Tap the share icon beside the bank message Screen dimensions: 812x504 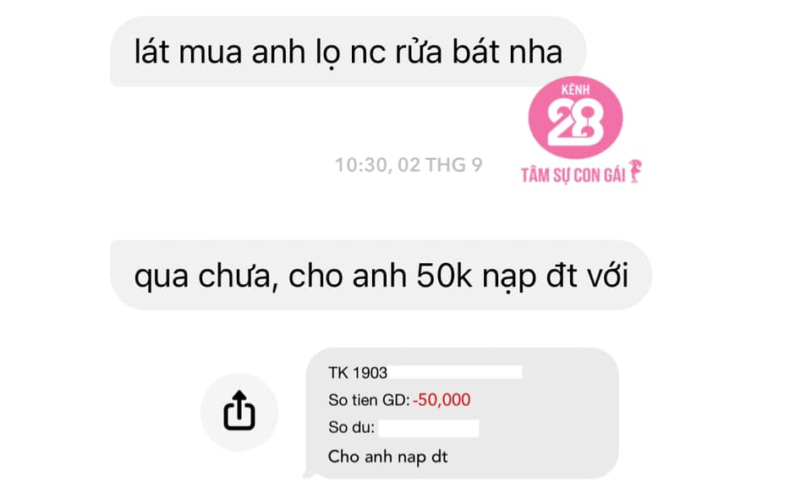(239, 411)
